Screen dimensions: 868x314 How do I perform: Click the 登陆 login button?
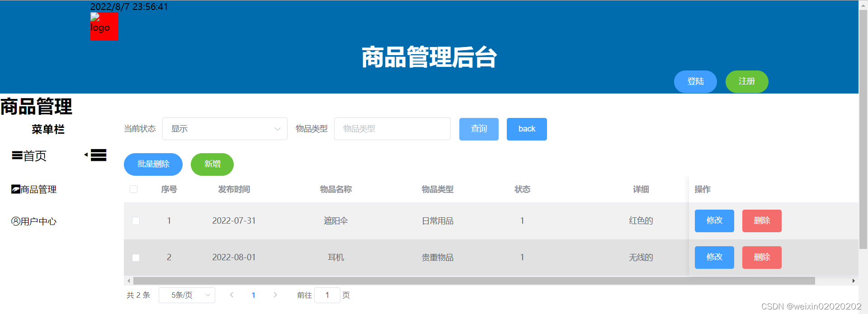pyautogui.click(x=695, y=81)
